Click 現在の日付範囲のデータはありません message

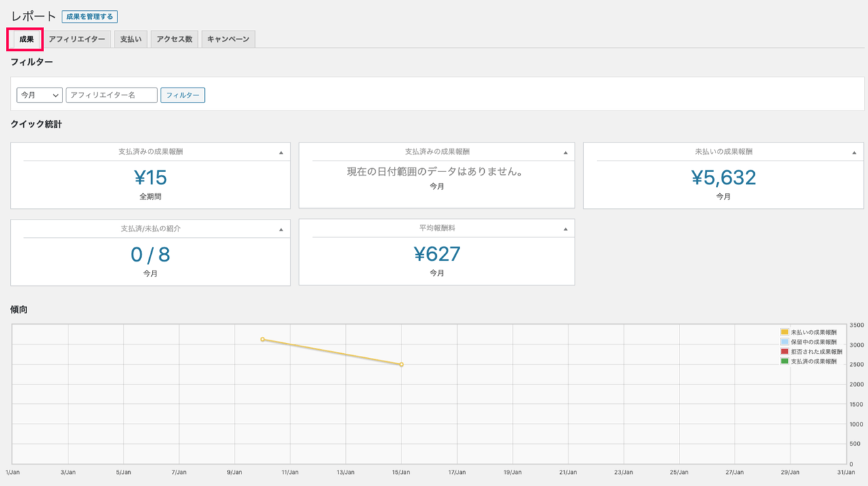[x=437, y=172]
